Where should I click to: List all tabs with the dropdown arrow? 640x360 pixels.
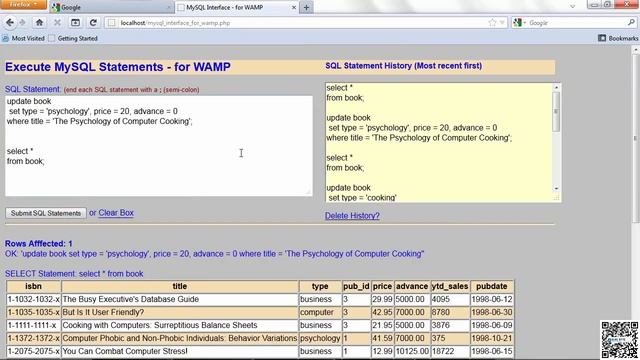coord(573,7)
